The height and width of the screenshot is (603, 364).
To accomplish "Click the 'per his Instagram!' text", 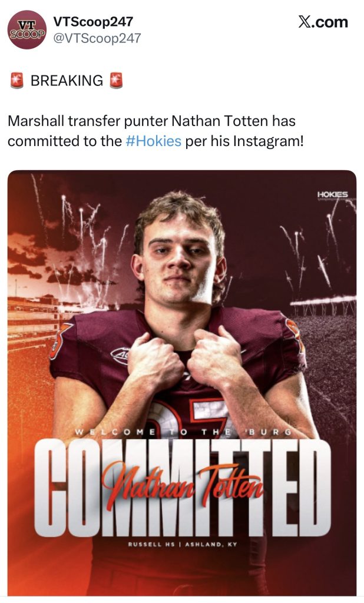I will click(244, 142).
